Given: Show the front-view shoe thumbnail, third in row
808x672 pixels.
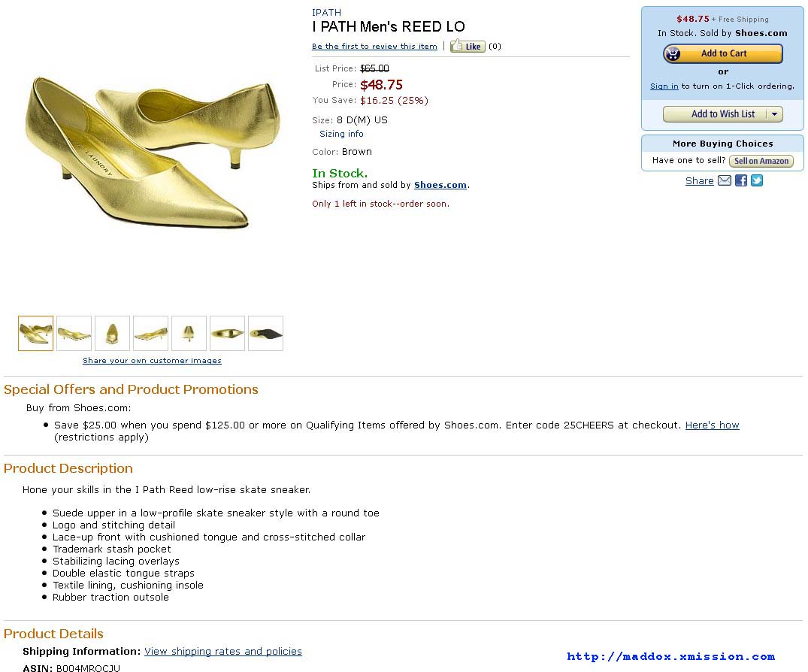Looking at the screenshot, I should [113, 333].
